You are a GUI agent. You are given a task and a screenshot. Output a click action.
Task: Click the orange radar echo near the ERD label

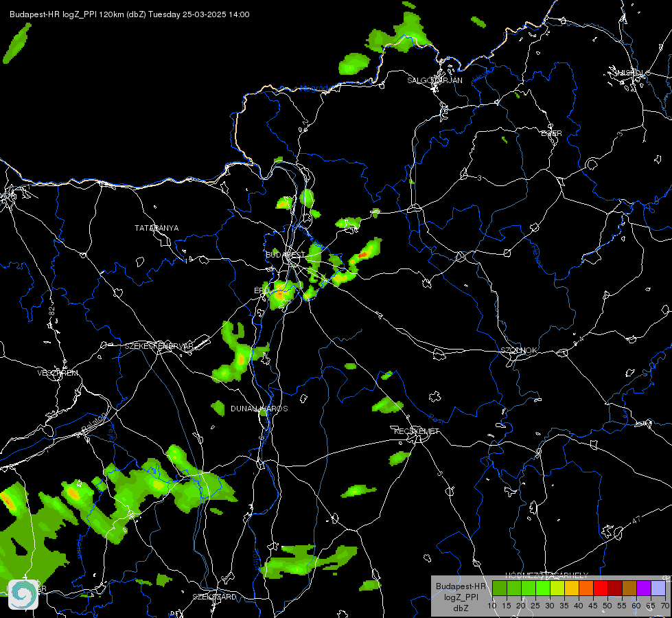pyautogui.click(x=279, y=295)
